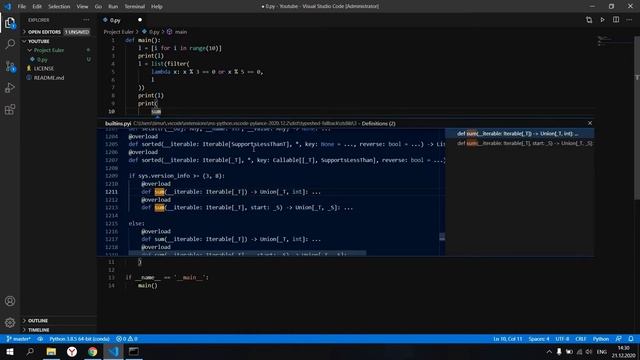Open the Edit menu

click(x=37, y=6)
